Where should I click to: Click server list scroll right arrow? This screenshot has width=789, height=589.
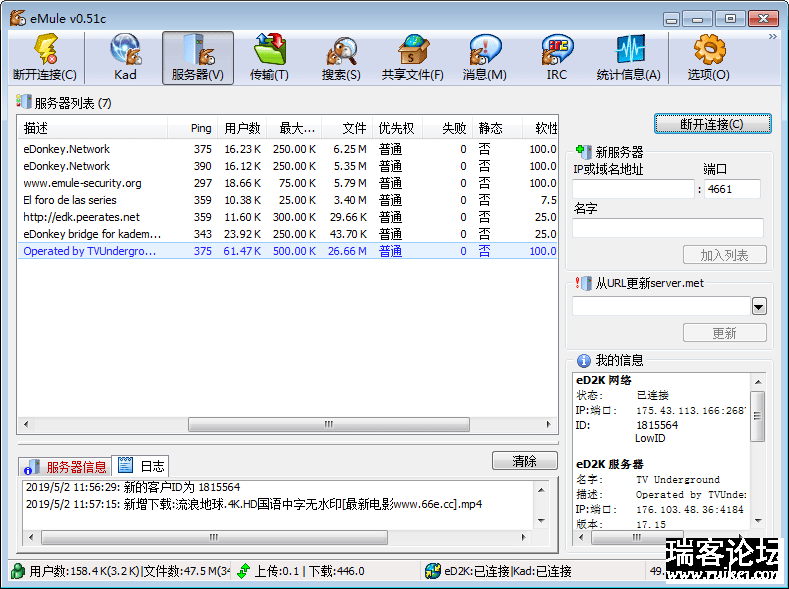click(548, 425)
